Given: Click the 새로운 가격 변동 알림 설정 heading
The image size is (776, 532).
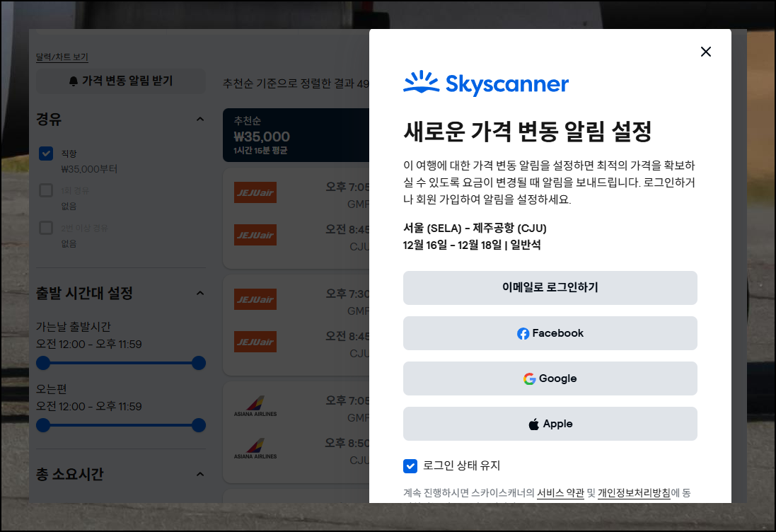Looking at the screenshot, I should point(528,131).
